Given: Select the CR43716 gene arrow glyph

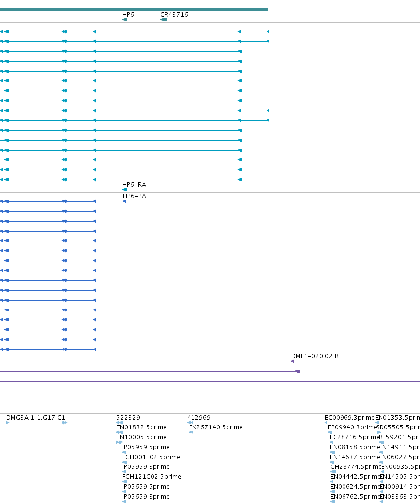Looking at the screenshot, I should [163, 20].
